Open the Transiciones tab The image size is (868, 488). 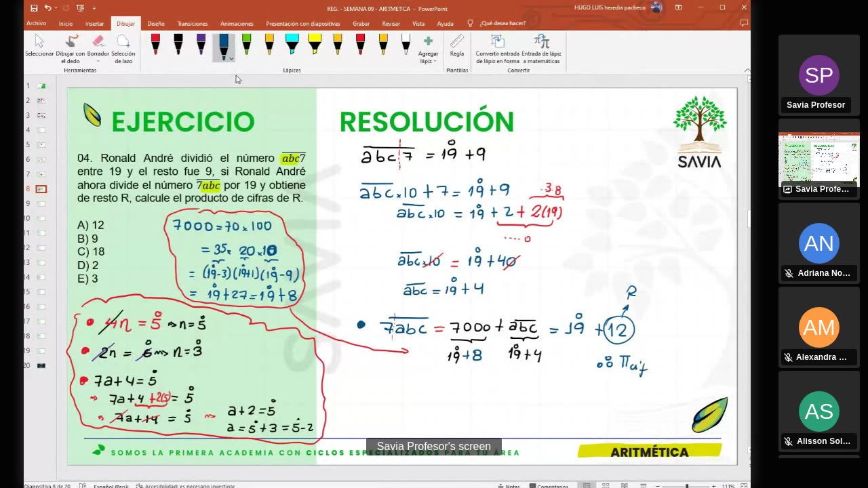[193, 23]
